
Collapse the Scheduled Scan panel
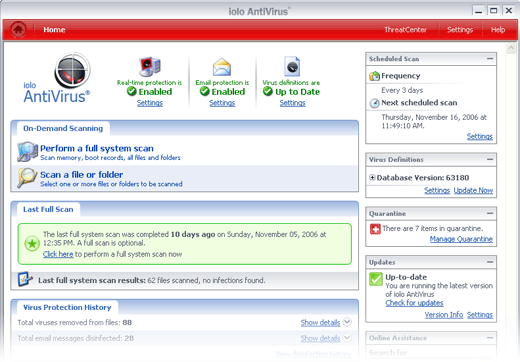tap(490, 59)
